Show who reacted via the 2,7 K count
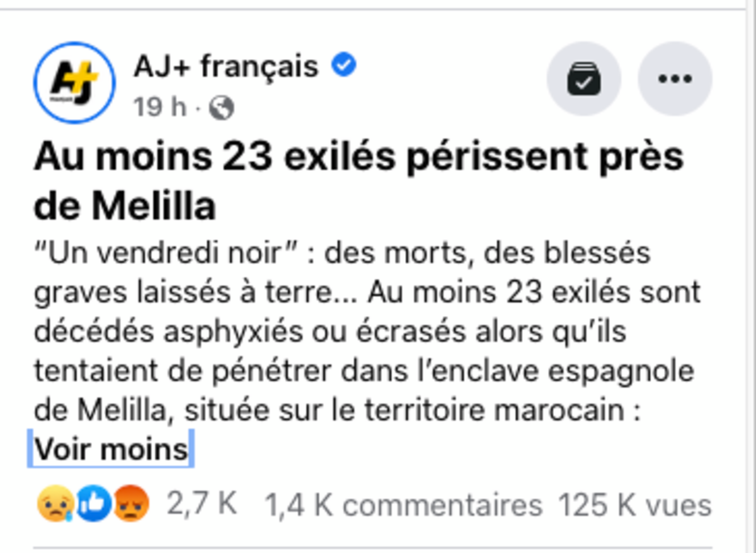756x553 pixels. [202, 505]
